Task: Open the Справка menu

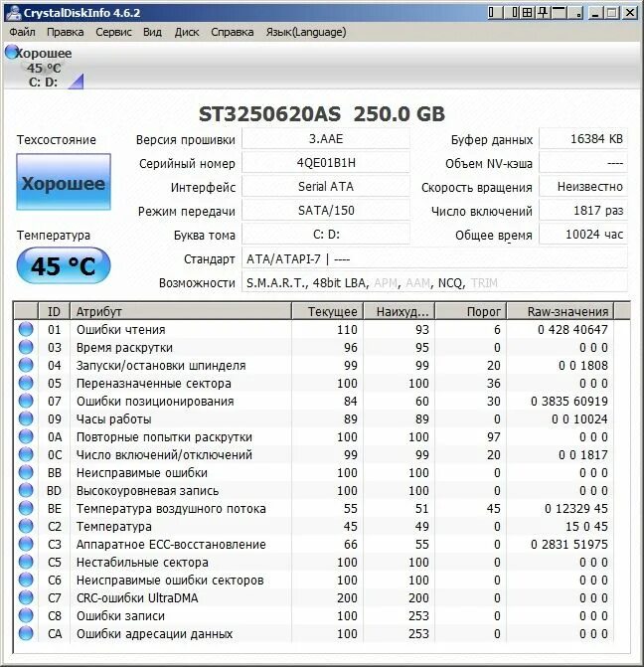Action: [x=233, y=32]
